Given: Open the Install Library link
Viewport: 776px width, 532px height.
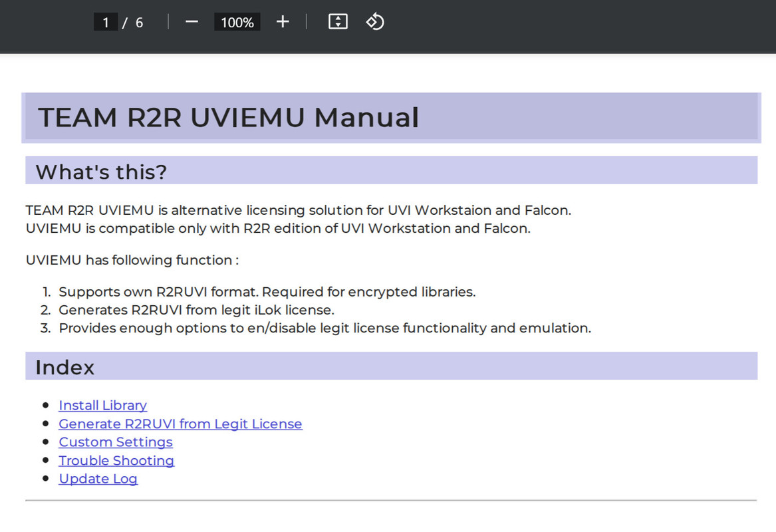Looking at the screenshot, I should (x=103, y=405).
